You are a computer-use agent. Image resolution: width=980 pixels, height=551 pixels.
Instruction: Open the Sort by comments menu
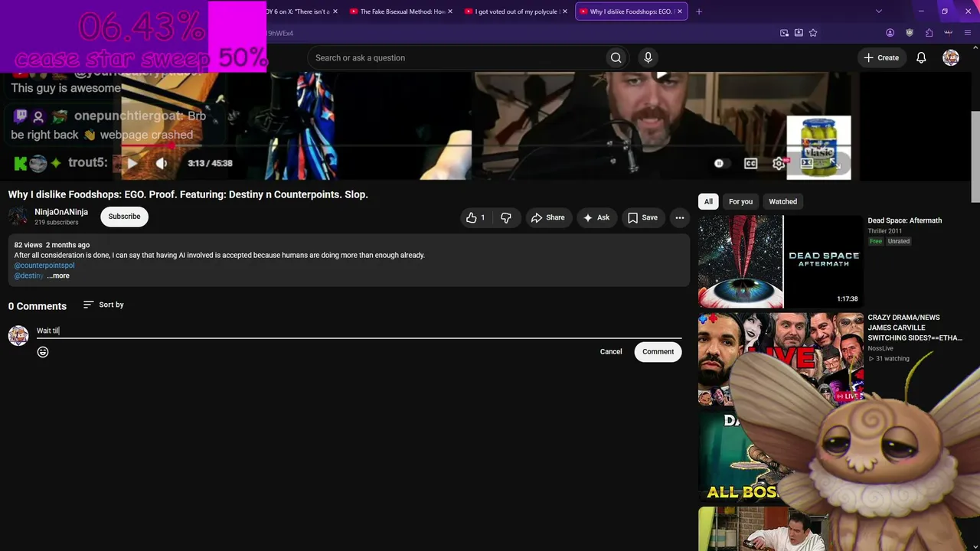click(103, 305)
